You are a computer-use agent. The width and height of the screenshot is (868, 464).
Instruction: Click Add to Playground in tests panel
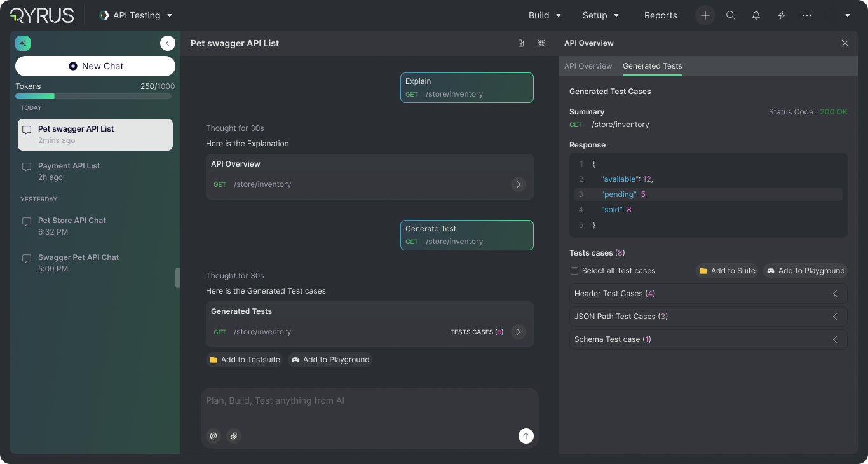(806, 271)
